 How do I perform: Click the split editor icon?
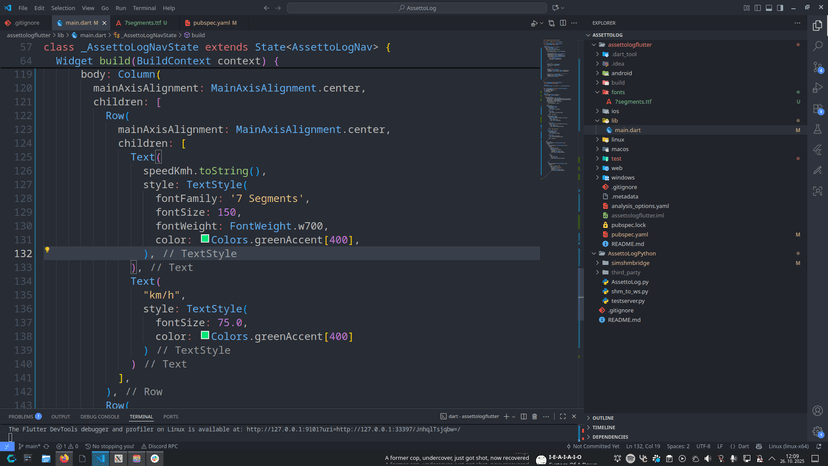[x=563, y=23]
